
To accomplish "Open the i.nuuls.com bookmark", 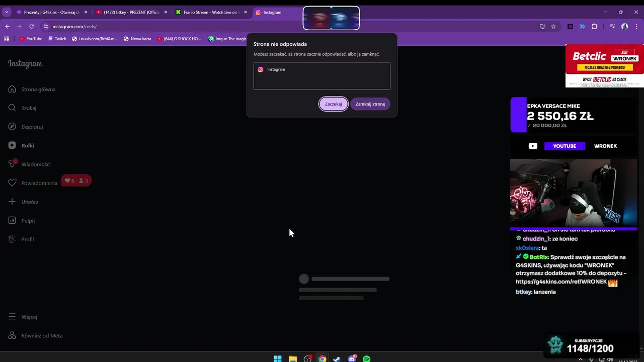I will click(95, 39).
